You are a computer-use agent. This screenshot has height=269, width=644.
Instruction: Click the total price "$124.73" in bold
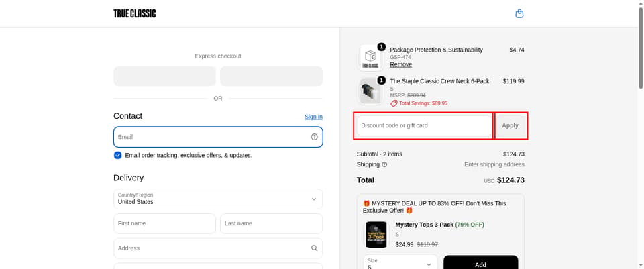[511, 180]
